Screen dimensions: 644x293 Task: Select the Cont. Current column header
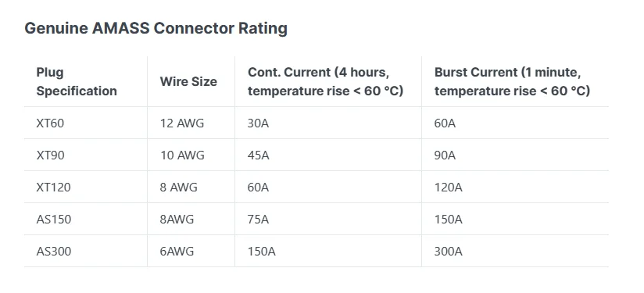(x=326, y=81)
